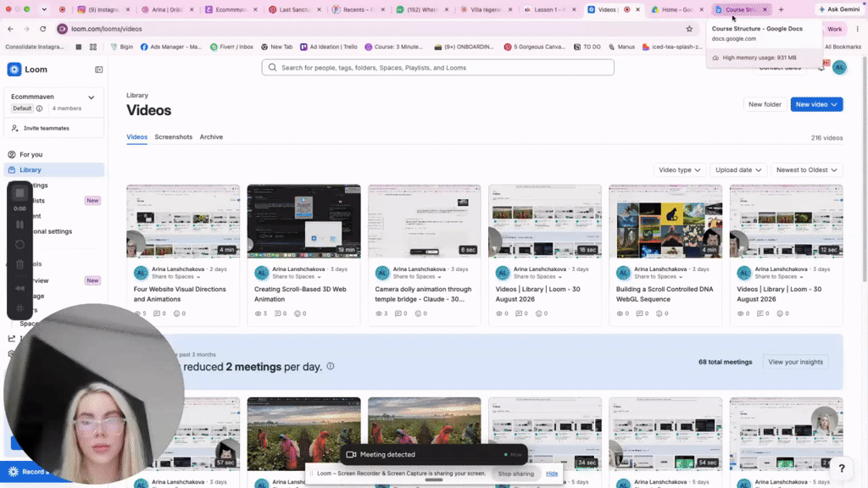Open Creating Scroll-Based 3D Web Animation thumbnail
This screenshot has height=488, width=868.
click(304, 221)
